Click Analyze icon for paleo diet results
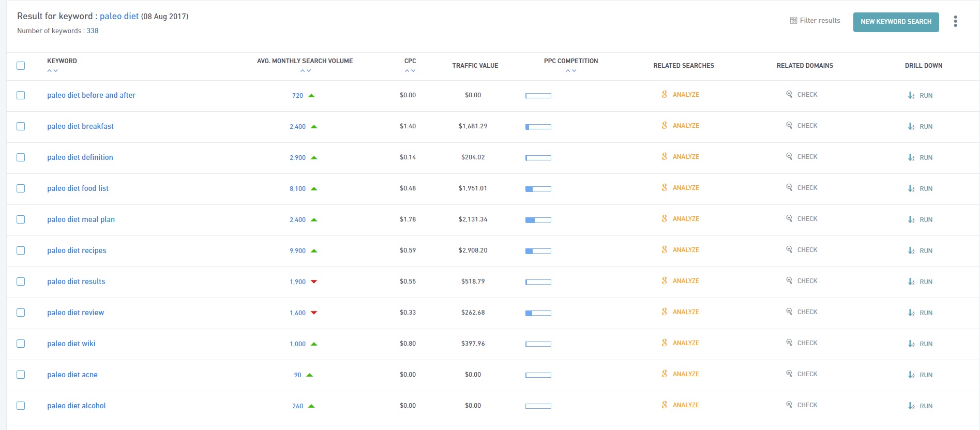Screen dimensions: 980x430 click(x=665, y=281)
